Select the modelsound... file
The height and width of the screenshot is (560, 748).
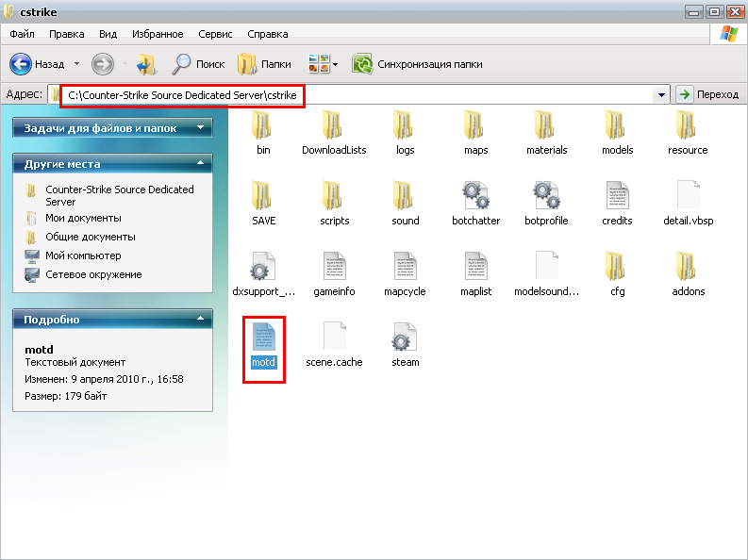547,273
